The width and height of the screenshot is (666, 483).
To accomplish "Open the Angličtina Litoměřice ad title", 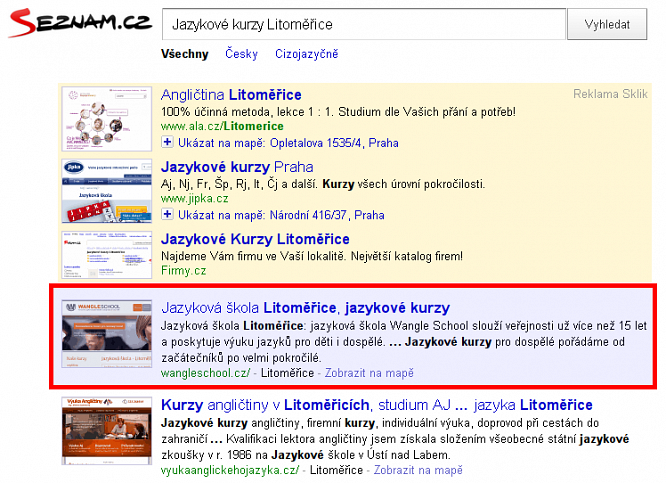I will tap(231, 95).
